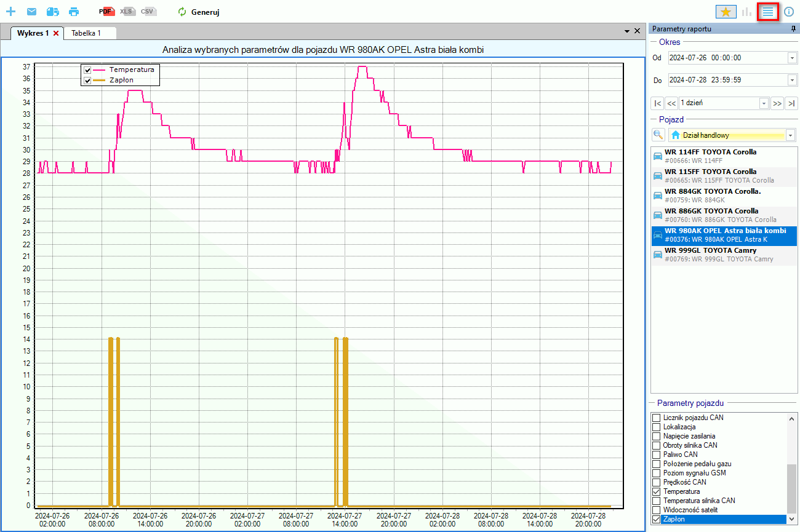Check Temperatura silnika CAN parameter
Viewport: 800px width, 532px height.
(x=656, y=501)
